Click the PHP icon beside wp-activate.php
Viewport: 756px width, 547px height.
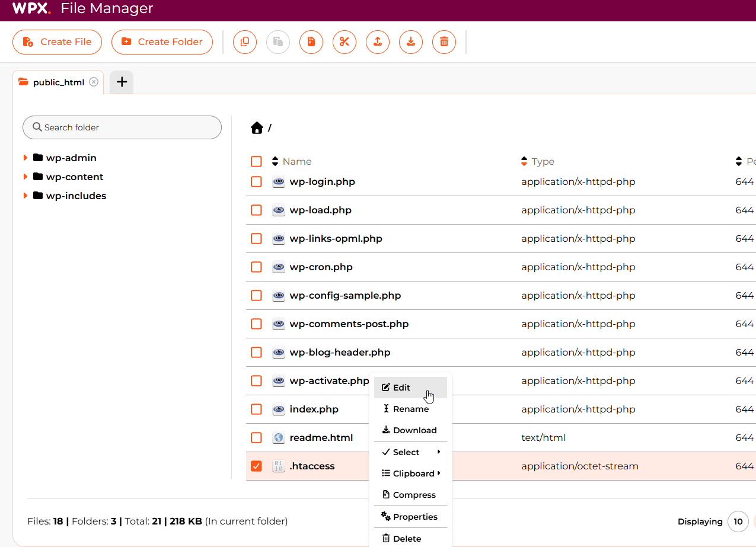[279, 381]
